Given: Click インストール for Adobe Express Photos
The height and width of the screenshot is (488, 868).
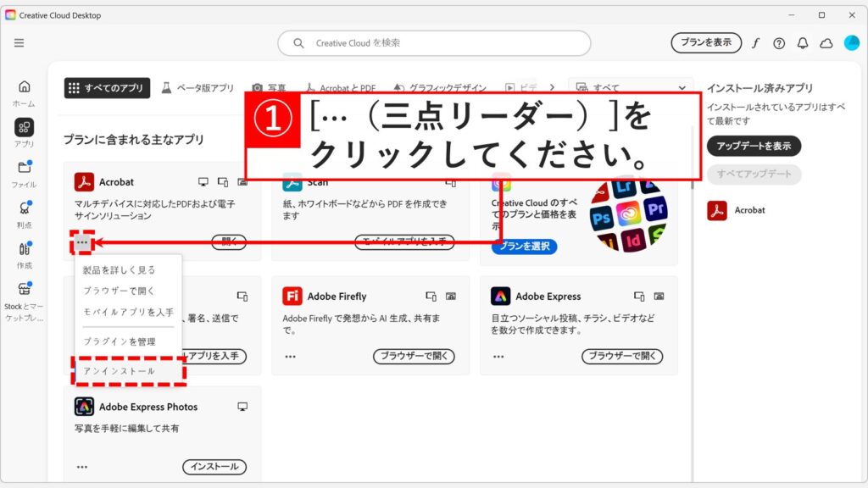Looking at the screenshot, I should point(214,467).
